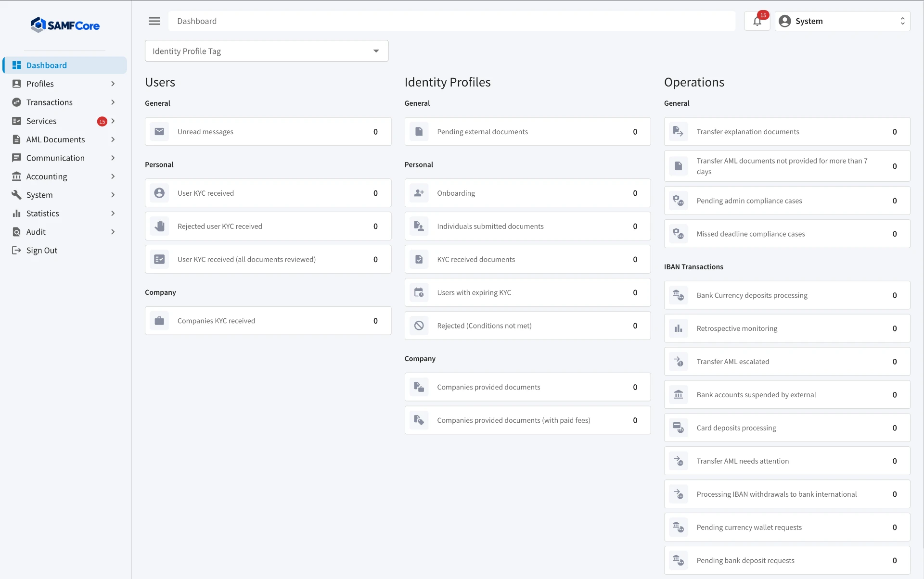Image resolution: width=924 pixels, height=579 pixels.
Task: Expand the Statistics chevron in sidebar
Action: pos(113,214)
